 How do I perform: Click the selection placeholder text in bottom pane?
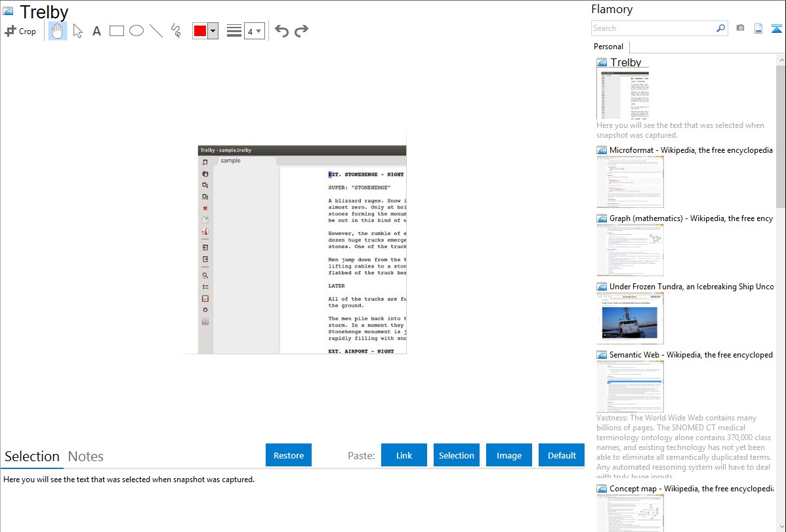129,480
